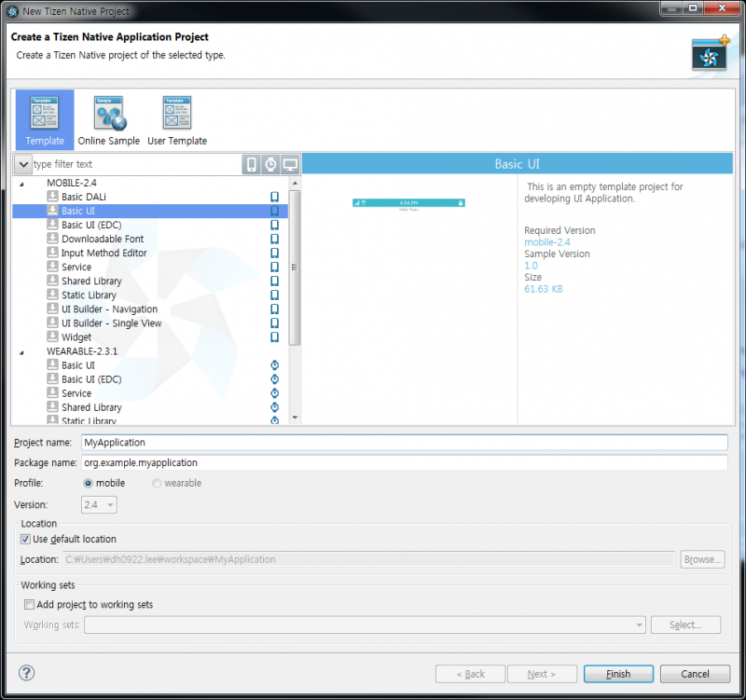Toggle Use default location checkbox
This screenshot has height=700, width=746.
pos(26,540)
